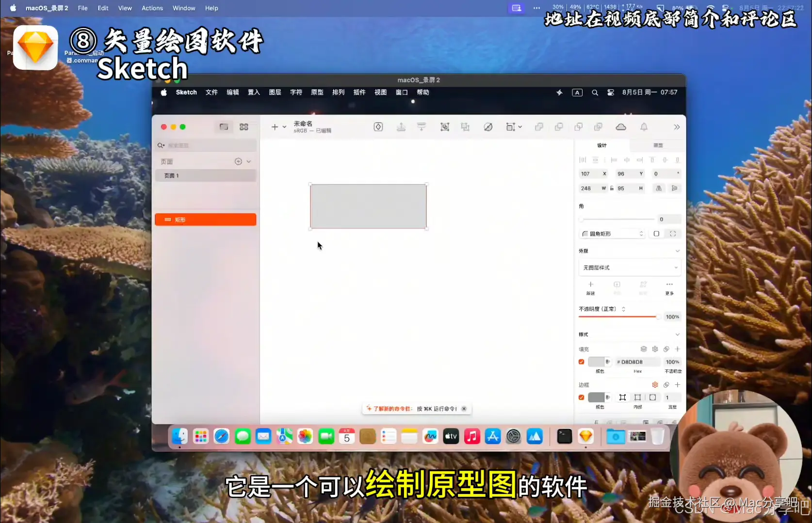Screen dimensions: 812x523
Task: Click the notifications bell icon
Action: click(x=644, y=127)
